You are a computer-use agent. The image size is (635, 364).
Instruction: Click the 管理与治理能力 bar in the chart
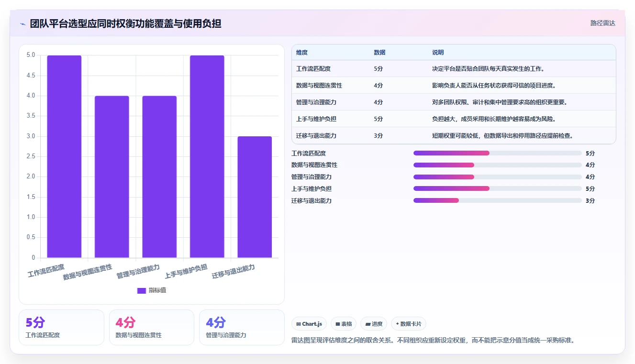159,177
